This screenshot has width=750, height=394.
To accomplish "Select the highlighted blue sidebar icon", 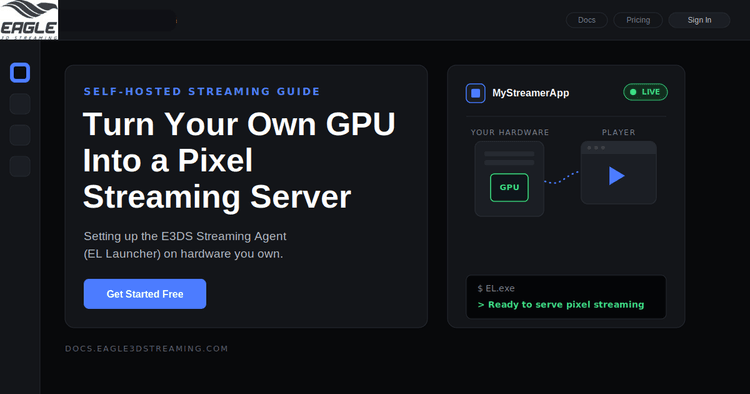I will (20, 73).
